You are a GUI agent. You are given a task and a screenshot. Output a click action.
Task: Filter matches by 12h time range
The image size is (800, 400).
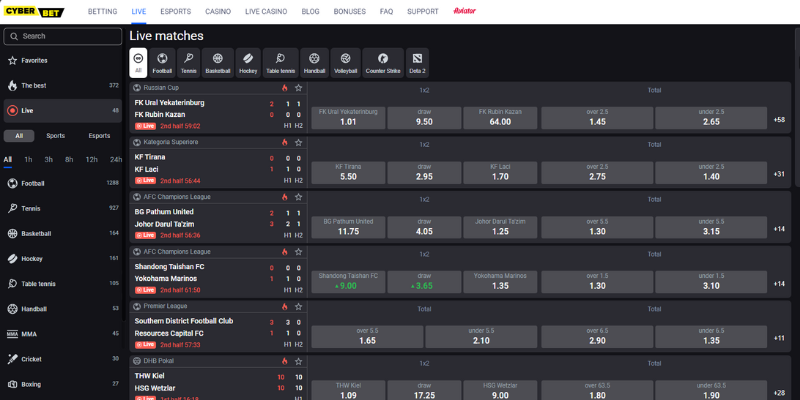coord(91,160)
